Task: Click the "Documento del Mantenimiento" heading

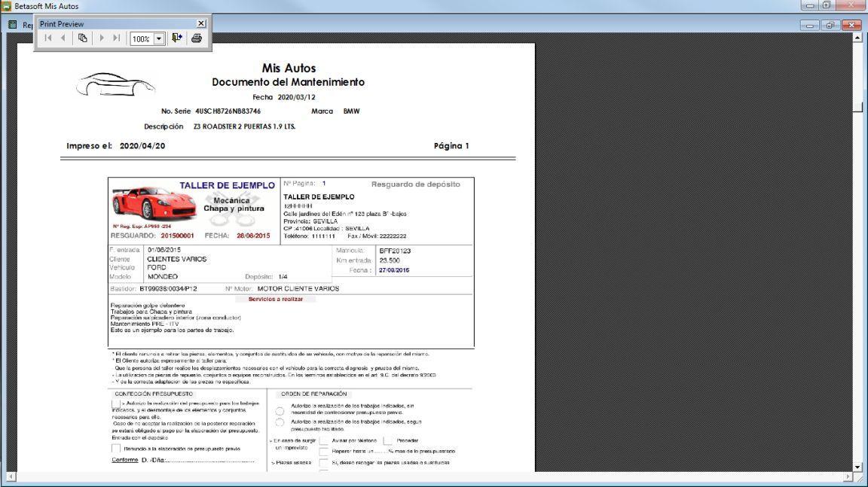Action: tap(288, 82)
